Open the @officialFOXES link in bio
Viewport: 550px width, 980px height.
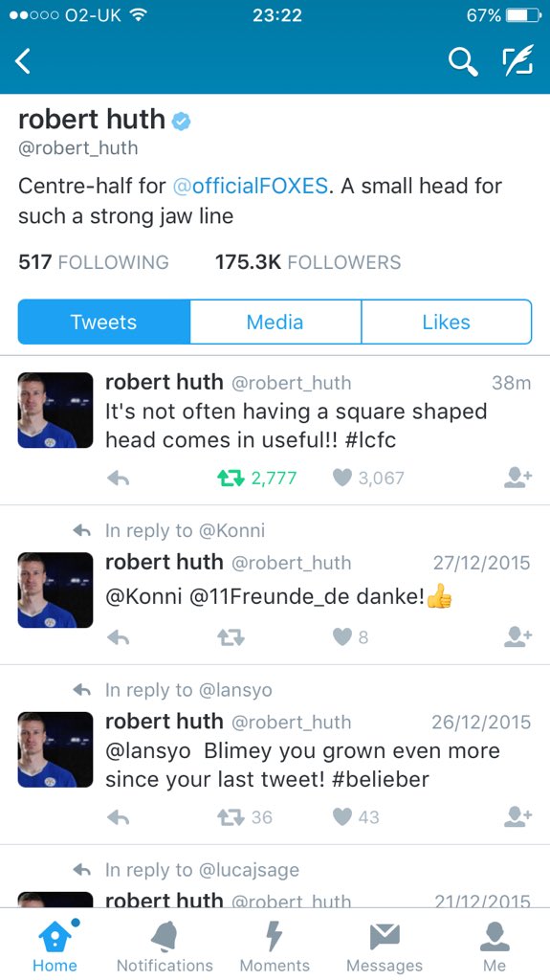(250, 186)
